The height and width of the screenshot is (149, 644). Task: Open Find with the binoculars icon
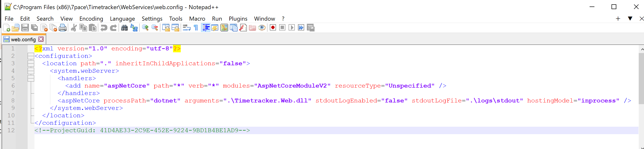click(124, 28)
